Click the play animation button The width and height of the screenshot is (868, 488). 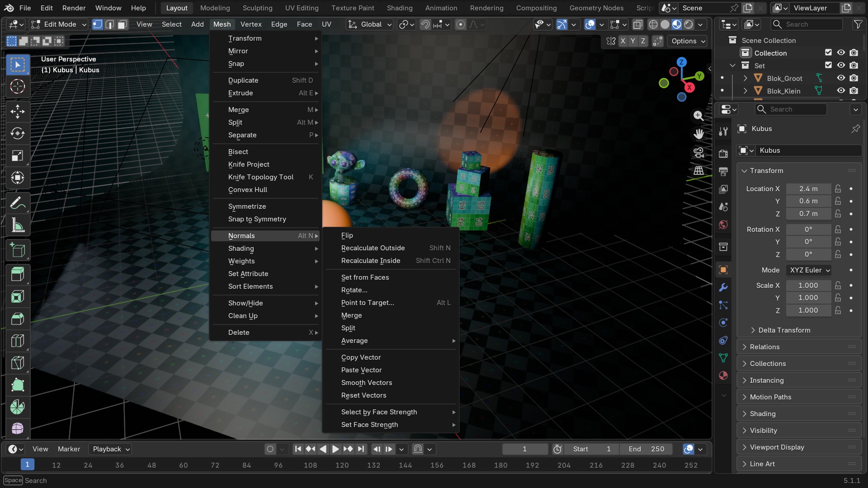tap(335, 449)
